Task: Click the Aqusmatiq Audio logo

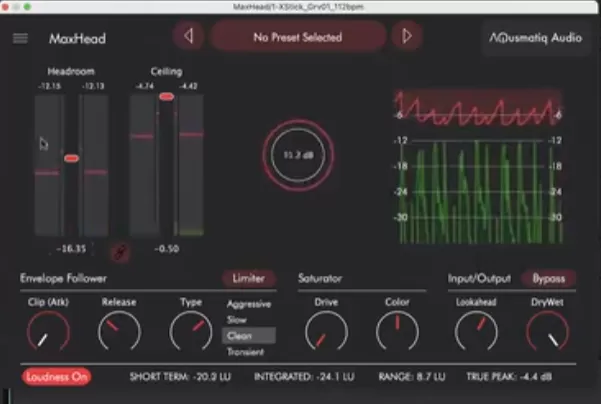Action: [535, 38]
